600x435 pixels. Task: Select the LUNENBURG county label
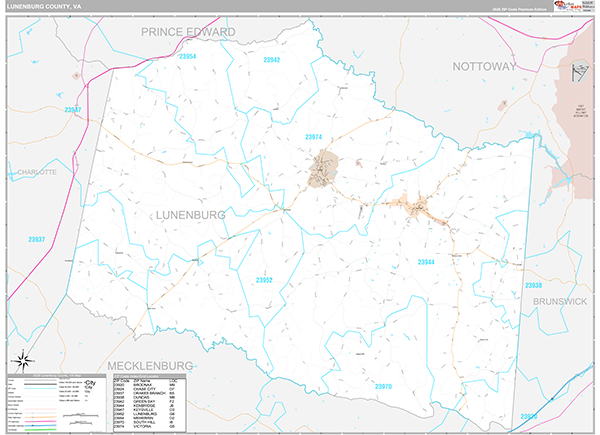(x=190, y=214)
